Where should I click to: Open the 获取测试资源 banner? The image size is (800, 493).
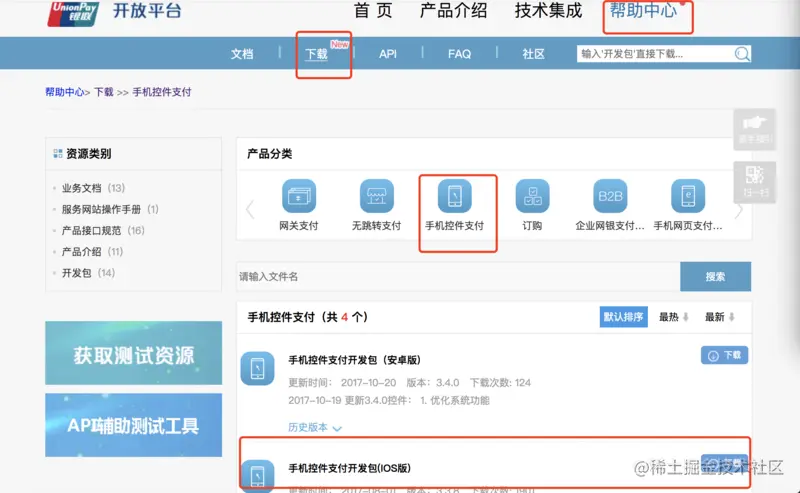point(134,353)
